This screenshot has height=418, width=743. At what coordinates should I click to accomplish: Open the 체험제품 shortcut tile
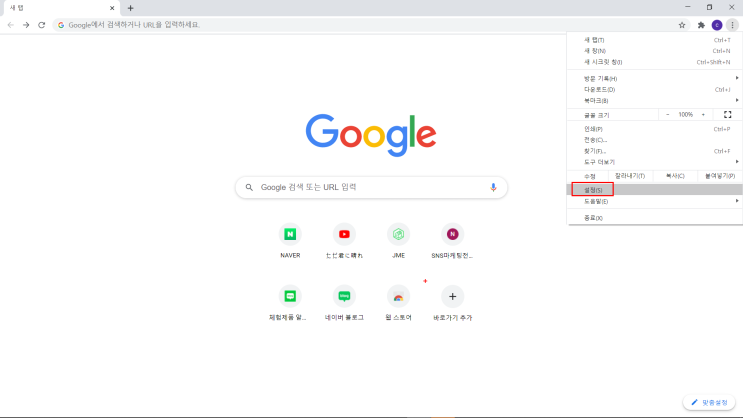[x=290, y=303]
